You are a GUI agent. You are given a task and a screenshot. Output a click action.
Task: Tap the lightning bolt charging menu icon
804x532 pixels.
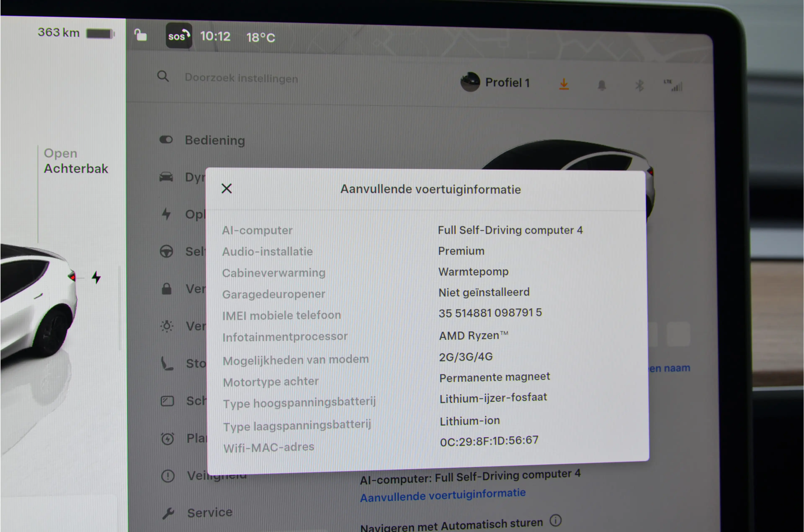166,214
